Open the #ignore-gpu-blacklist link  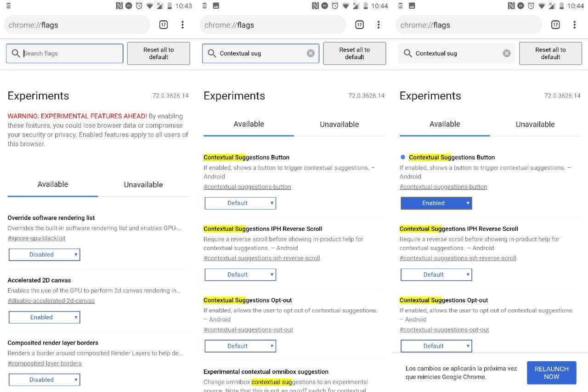click(x=37, y=238)
